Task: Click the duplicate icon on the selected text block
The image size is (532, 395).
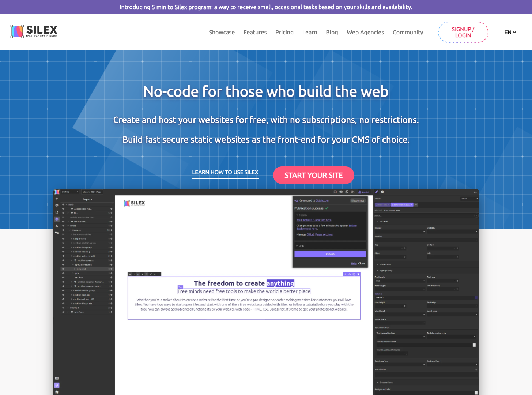Action: [354, 274]
